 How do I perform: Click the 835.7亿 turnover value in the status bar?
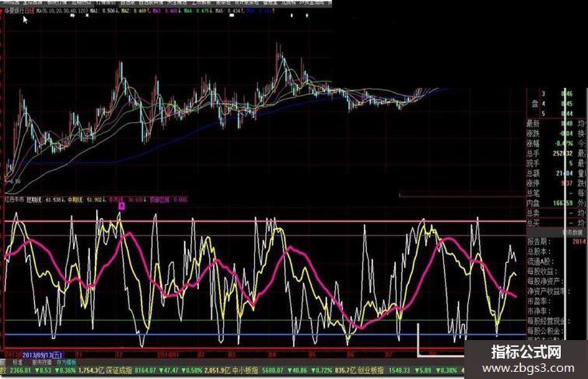pyautogui.click(x=345, y=370)
